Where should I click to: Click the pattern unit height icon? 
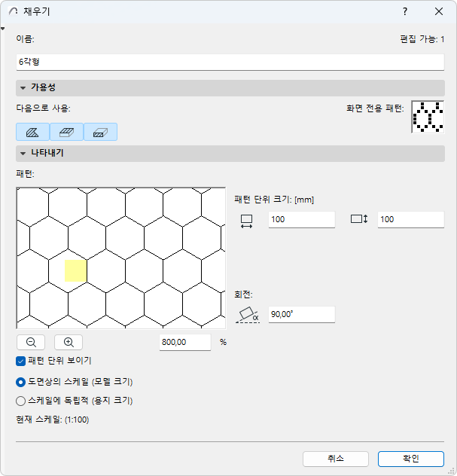coord(358,220)
